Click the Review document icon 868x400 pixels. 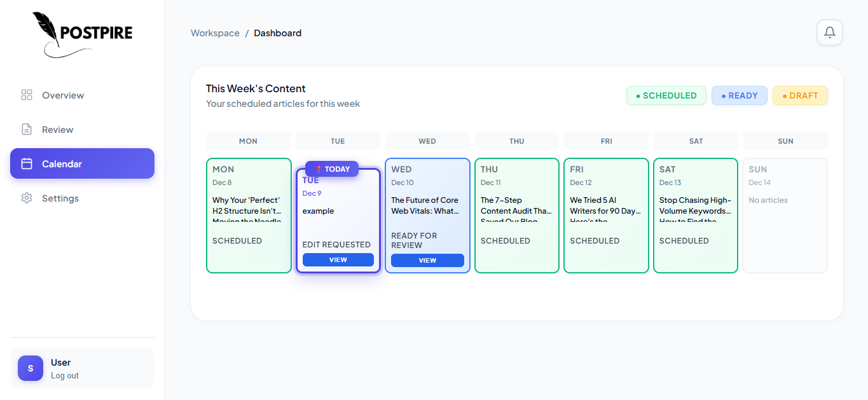pyautogui.click(x=27, y=130)
